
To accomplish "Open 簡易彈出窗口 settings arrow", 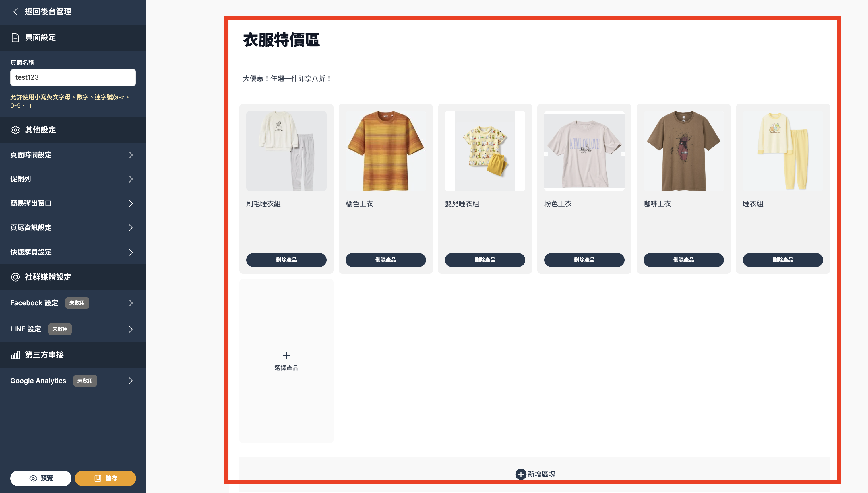I will pyautogui.click(x=131, y=203).
